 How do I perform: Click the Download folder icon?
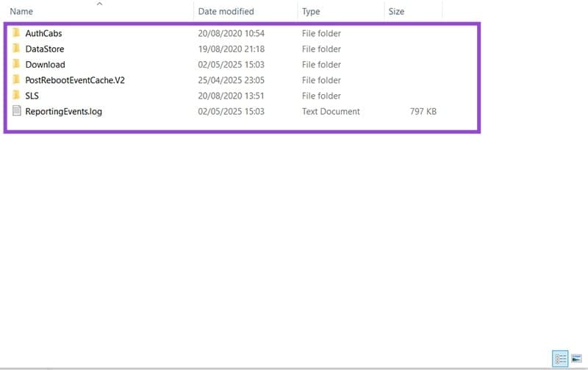click(16, 65)
